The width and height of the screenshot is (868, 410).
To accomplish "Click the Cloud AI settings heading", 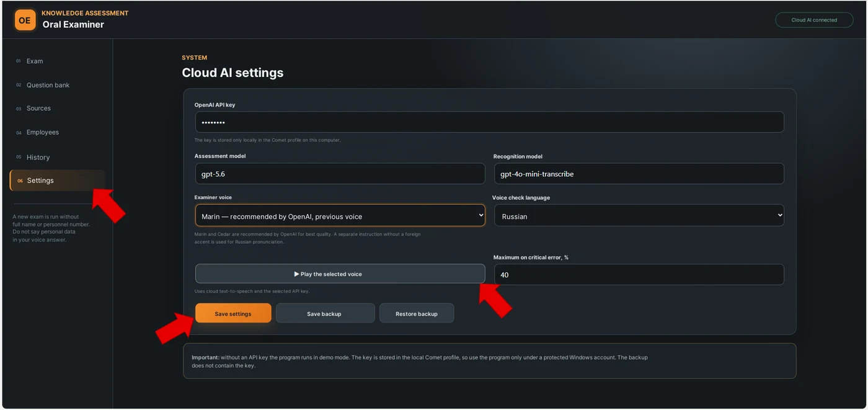I will (232, 73).
